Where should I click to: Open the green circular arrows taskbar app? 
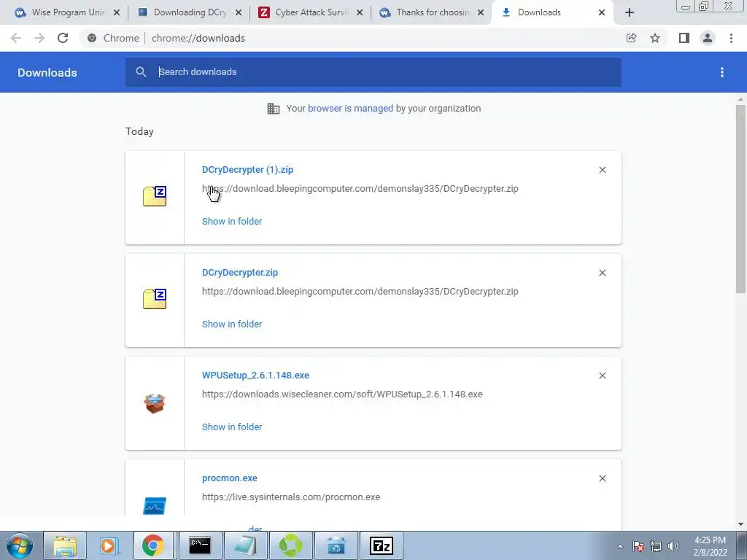point(290,545)
